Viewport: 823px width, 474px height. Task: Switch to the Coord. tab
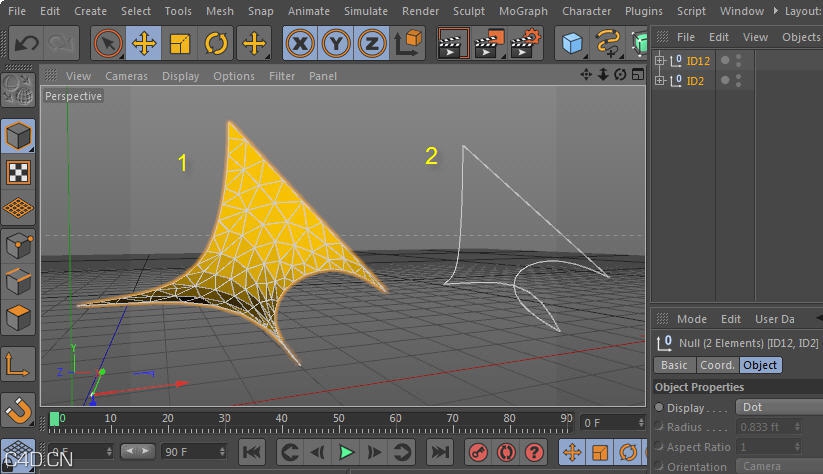pos(716,365)
